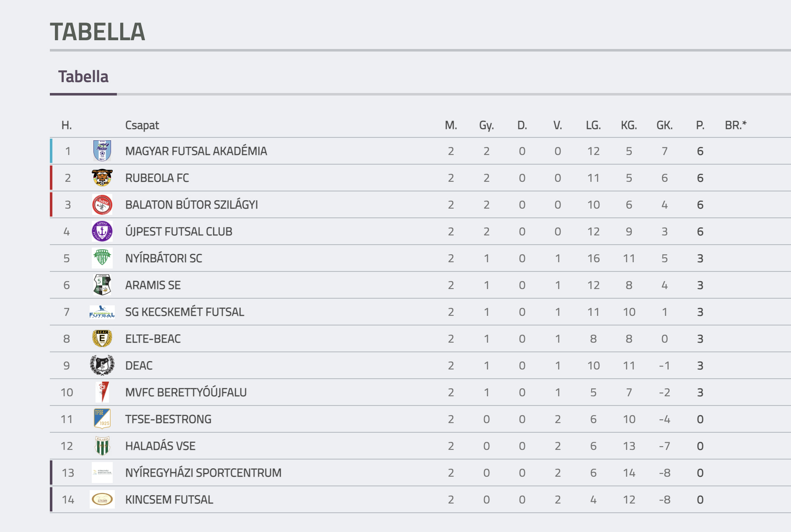Viewport: 791px width, 532px height.
Task: Click the GK. goal difference header
Action: click(664, 125)
